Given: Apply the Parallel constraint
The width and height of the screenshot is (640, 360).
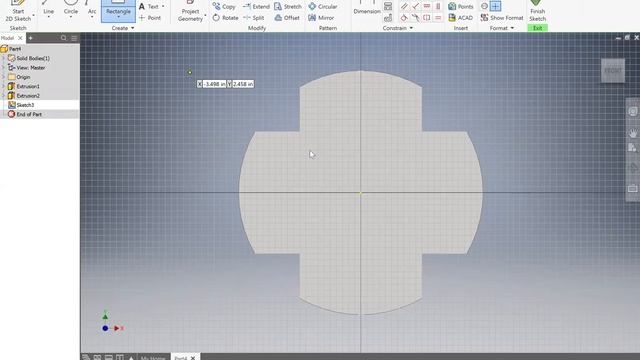Looking at the screenshot, I should (x=404, y=6).
